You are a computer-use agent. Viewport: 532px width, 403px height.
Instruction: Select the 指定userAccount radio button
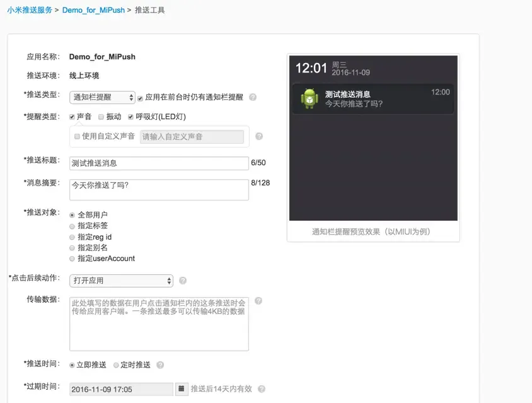click(72, 259)
